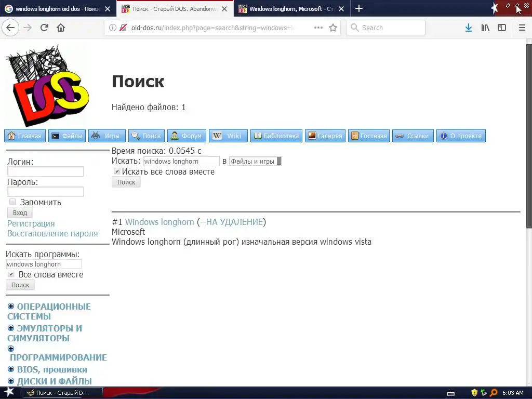Show site information icon in address bar
The width and height of the screenshot is (532, 399).
[x=112, y=28]
